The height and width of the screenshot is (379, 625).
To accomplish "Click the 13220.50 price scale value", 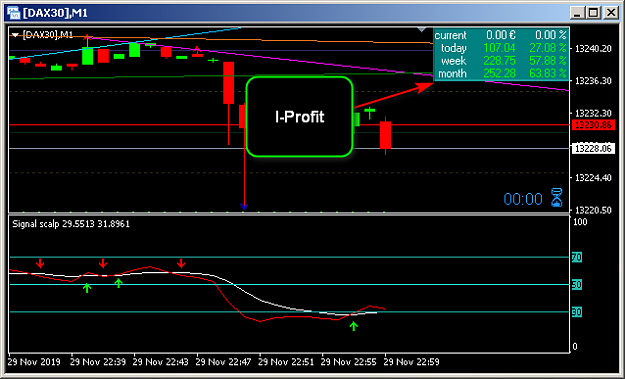I will (x=593, y=210).
